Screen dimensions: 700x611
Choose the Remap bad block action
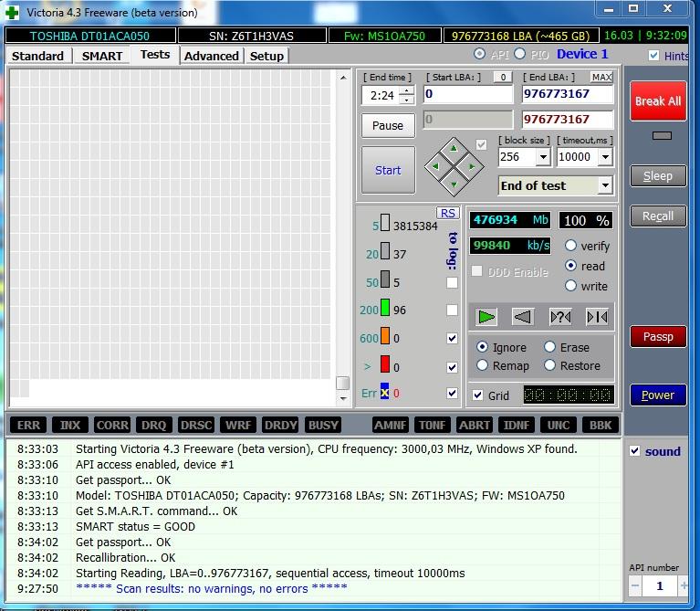pos(482,365)
